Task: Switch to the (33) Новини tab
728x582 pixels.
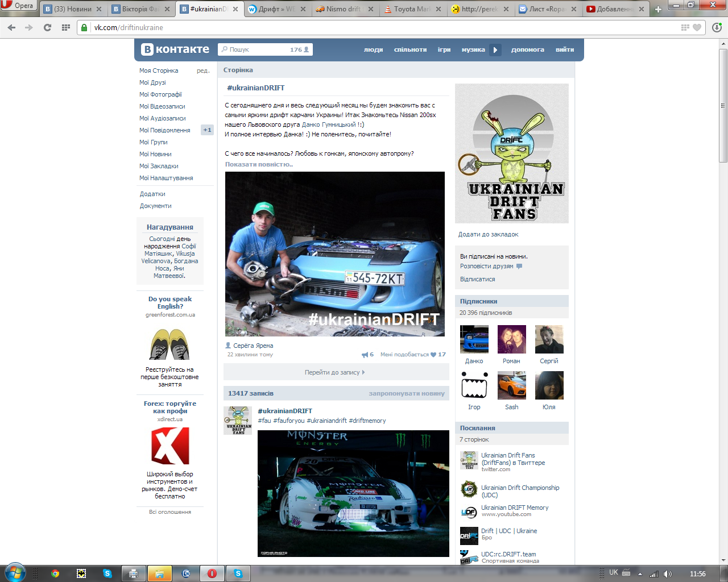Action: click(x=73, y=9)
